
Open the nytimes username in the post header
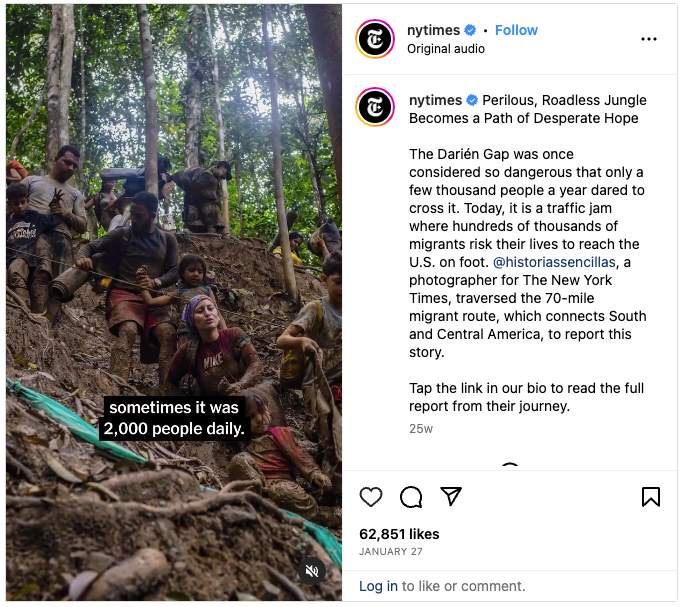click(x=435, y=30)
